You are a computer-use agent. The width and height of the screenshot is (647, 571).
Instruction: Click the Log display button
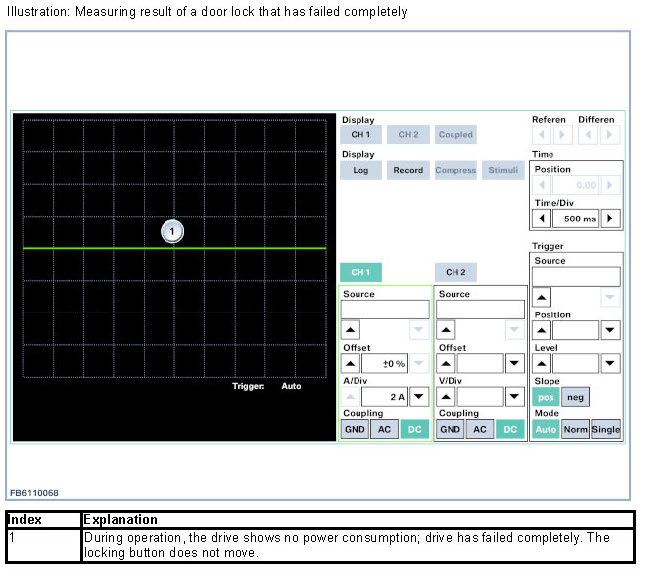pos(361,171)
